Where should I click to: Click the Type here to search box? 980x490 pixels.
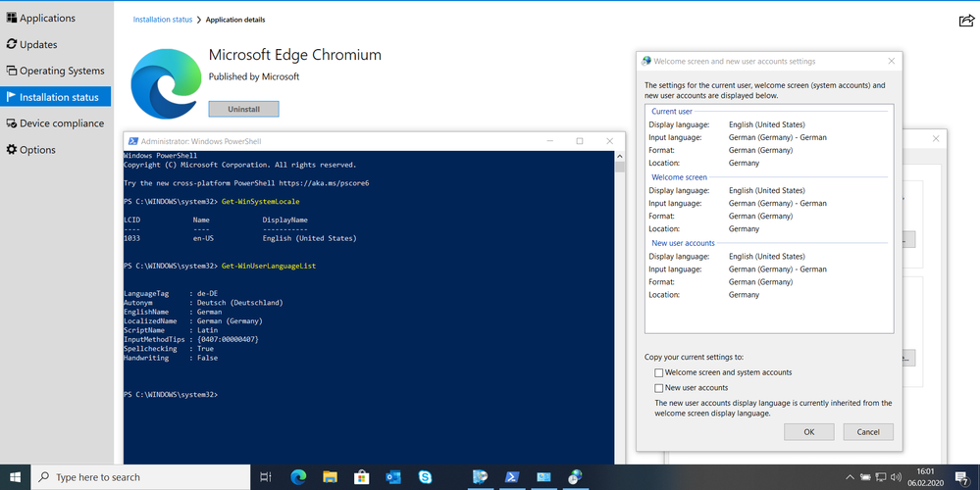coord(140,477)
